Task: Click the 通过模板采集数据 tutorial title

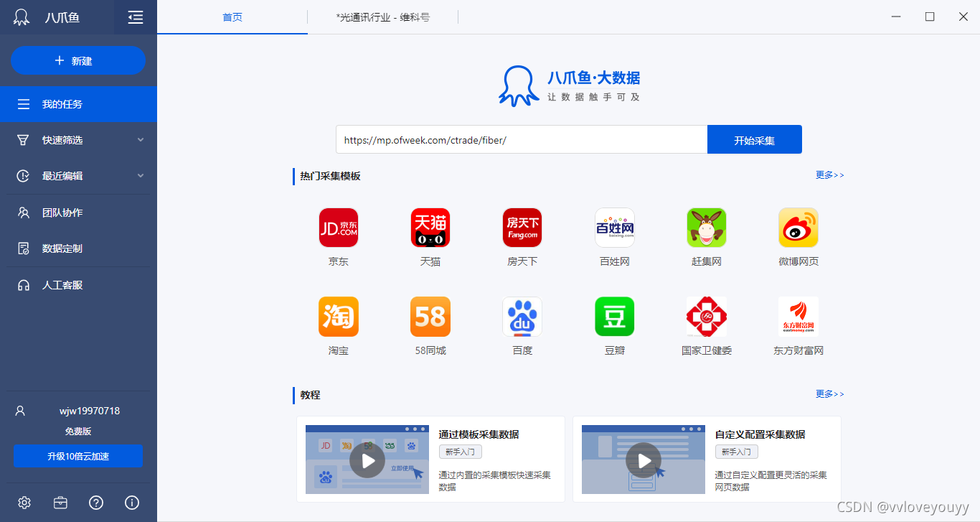Action: pyautogui.click(x=479, y=434)
